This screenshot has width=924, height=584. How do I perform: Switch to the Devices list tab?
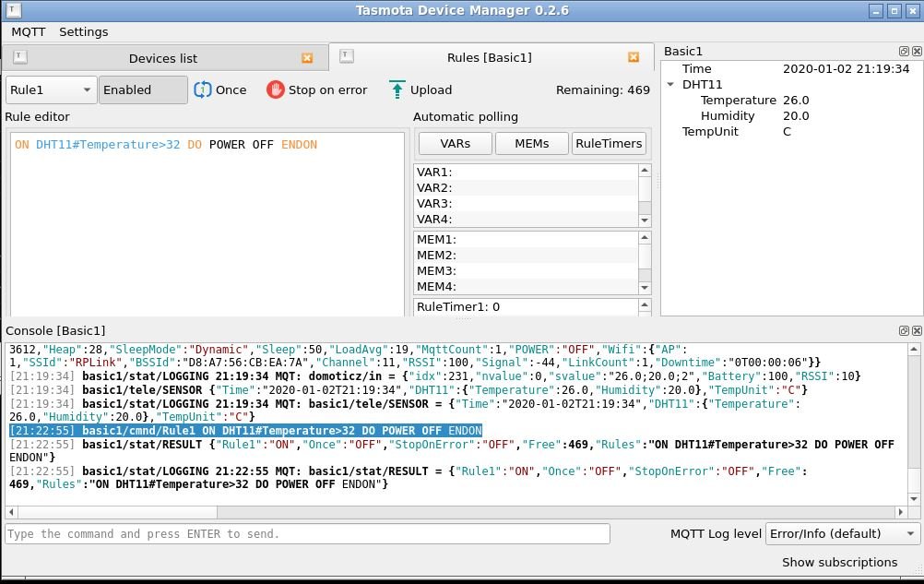tap(165, 58)
